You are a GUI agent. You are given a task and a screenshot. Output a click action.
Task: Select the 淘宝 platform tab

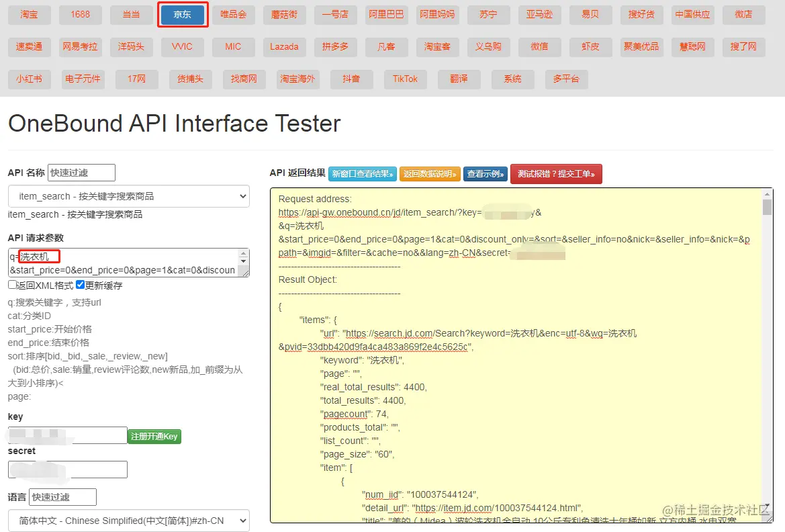point(29,15)
